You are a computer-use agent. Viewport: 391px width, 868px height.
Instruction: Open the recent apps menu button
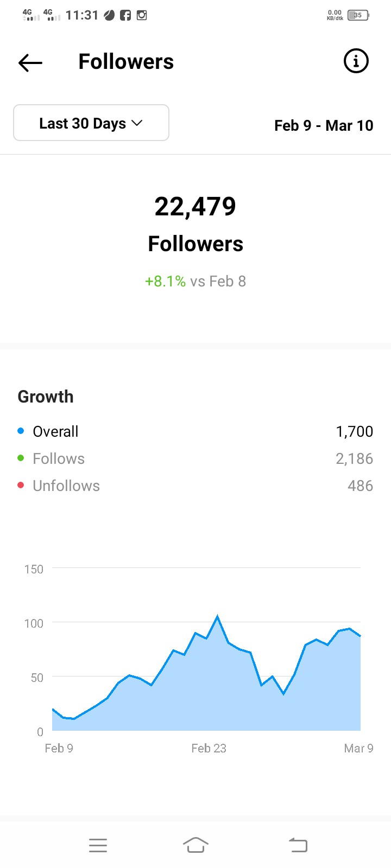[98, 845]
